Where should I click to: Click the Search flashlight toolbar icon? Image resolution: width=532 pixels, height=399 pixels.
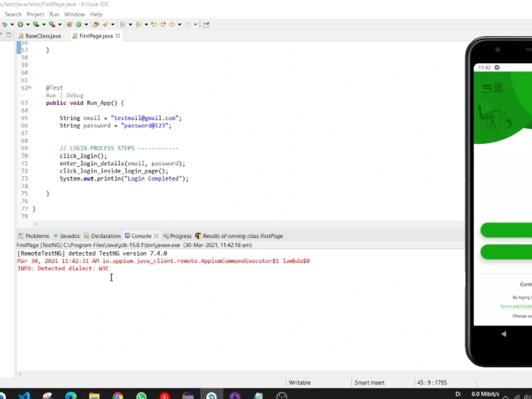tap(105, 24)
